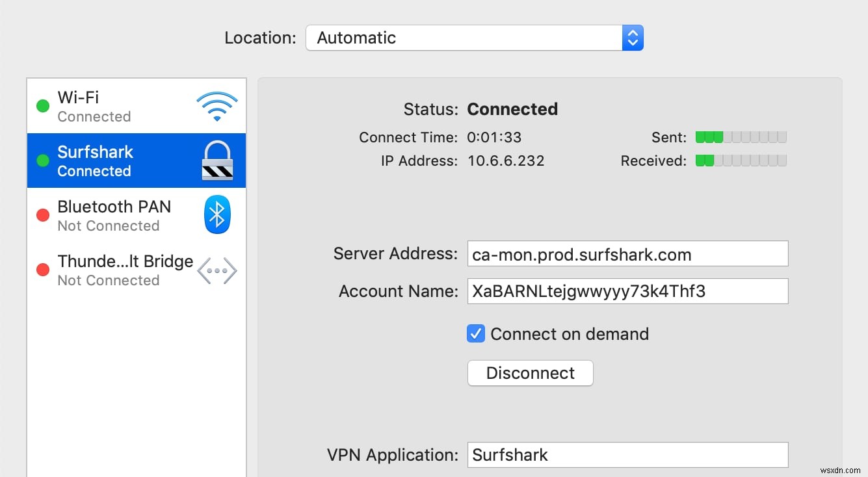Click the Thunderbolt Bridge connector icon
Viewport: 868px width, 477px height.
[217, 270]
